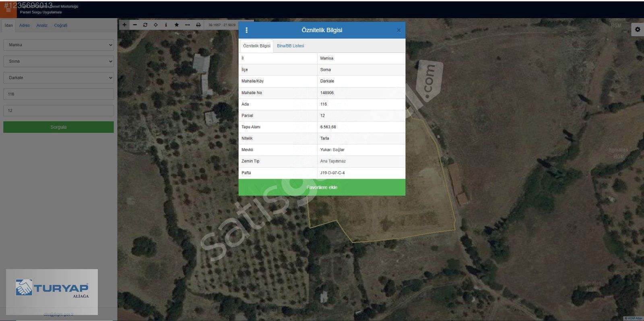644x321 pixels.
Task: Click the zoom out minus icon
Action: click(x=135, y=25)
